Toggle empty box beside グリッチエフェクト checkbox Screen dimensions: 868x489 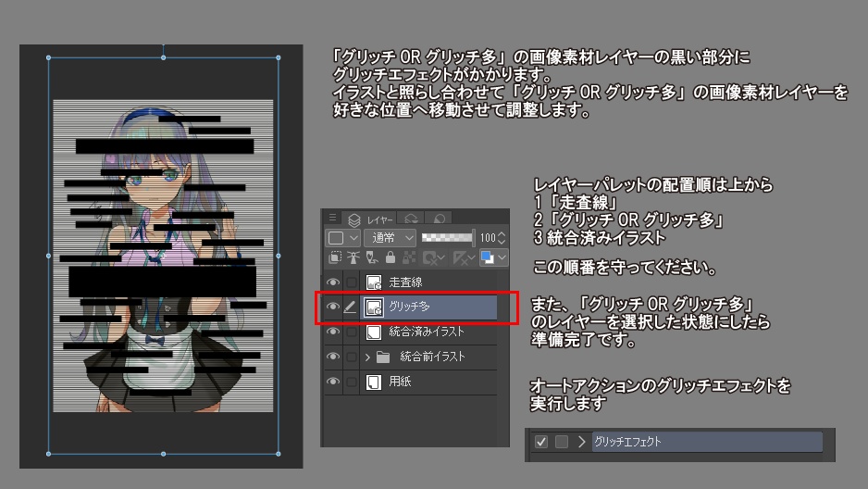pos(562,442)
